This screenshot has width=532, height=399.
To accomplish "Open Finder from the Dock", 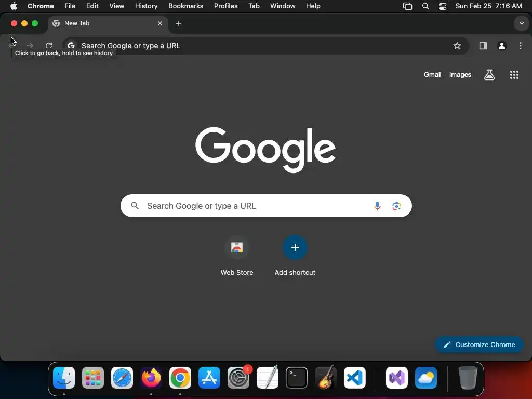I will [64, 378].
